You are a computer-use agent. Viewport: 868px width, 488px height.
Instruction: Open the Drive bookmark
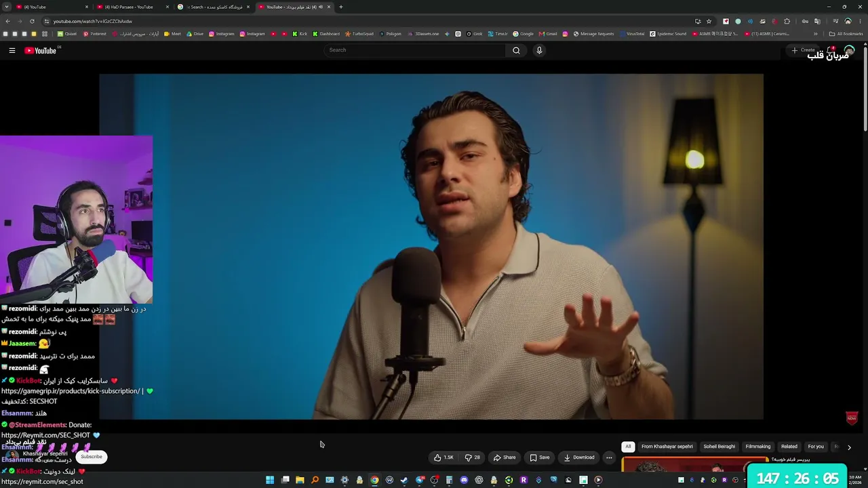pyautogui.click(x=195, y=34)
